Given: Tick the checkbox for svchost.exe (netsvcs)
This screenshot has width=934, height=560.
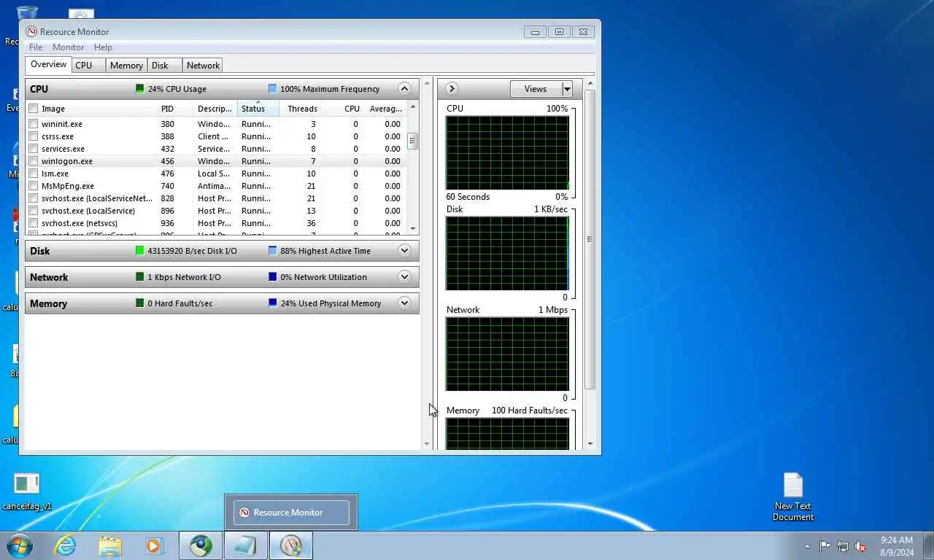Looking at the screenshot, I should click(x=33, y=223).
